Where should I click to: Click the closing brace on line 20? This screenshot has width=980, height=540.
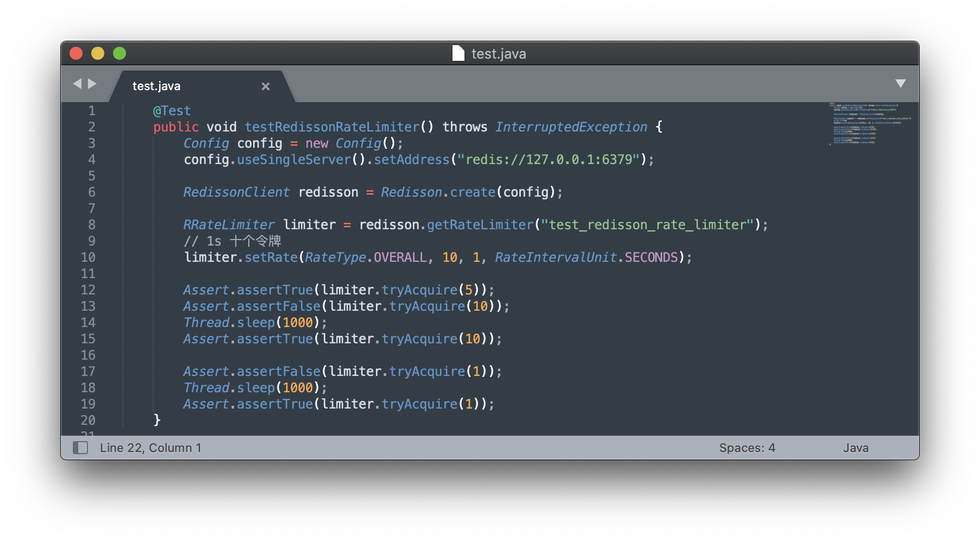coord(157,420)
